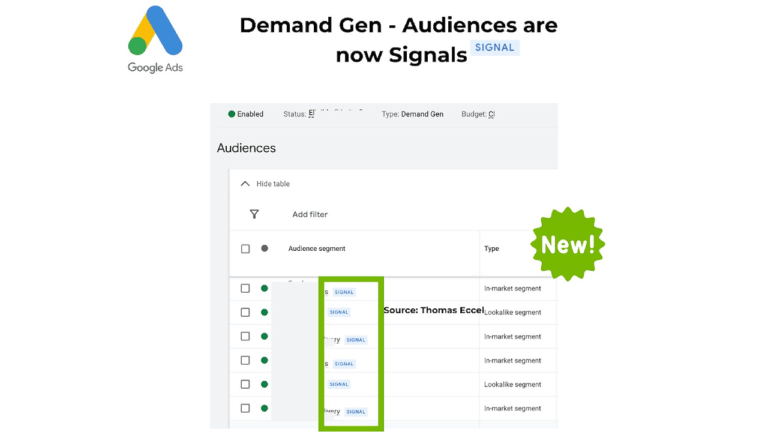The image size is (768, 432).
Task: Click SIGNAL badge in fifth row
Action: click(x=339, y=384)
